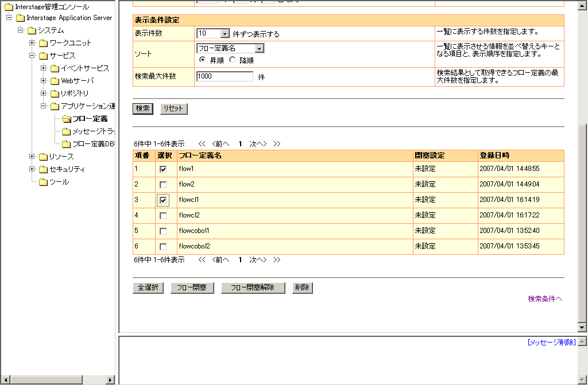The image size is (588, 385).
Task: Open the メッセージトラッキング folder icon
Action: click(x=67, y=131)
